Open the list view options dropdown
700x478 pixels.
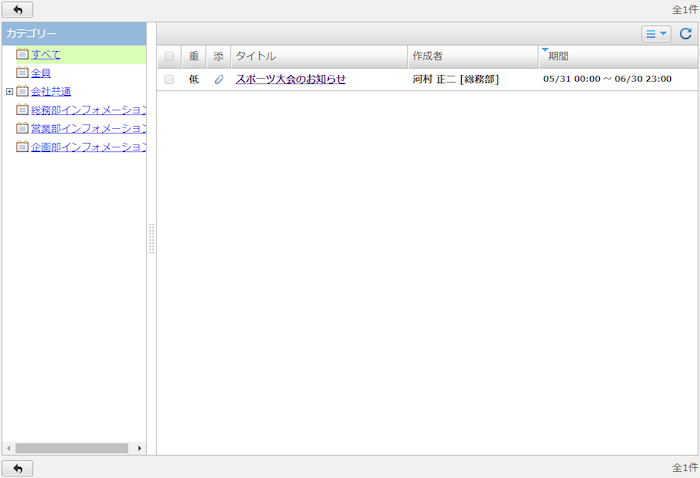656,34
